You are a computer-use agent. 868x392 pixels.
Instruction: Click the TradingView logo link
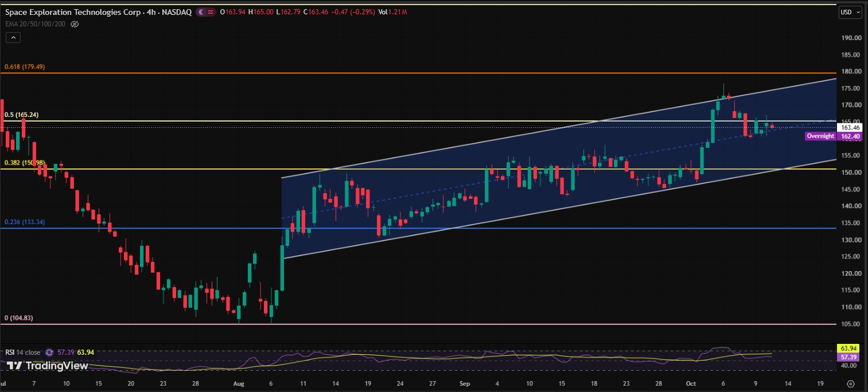point(48,366)
